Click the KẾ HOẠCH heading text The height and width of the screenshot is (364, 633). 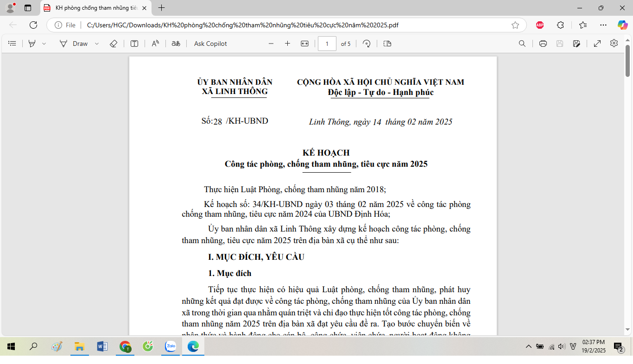pos(326,153)
